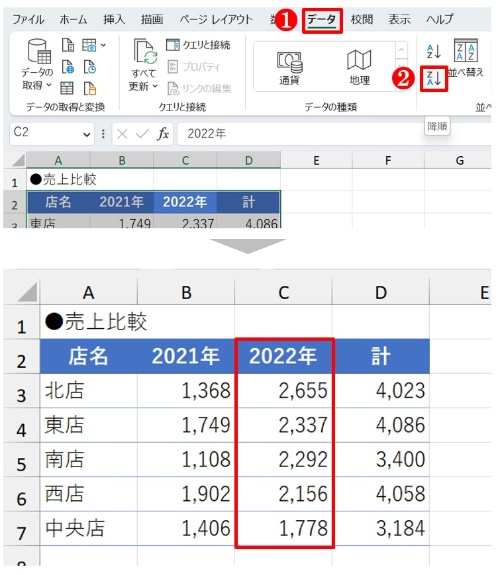Click the Existing Connections icon
The width and height of the screenshot is (500, 575).
click(x=90, y=88)
